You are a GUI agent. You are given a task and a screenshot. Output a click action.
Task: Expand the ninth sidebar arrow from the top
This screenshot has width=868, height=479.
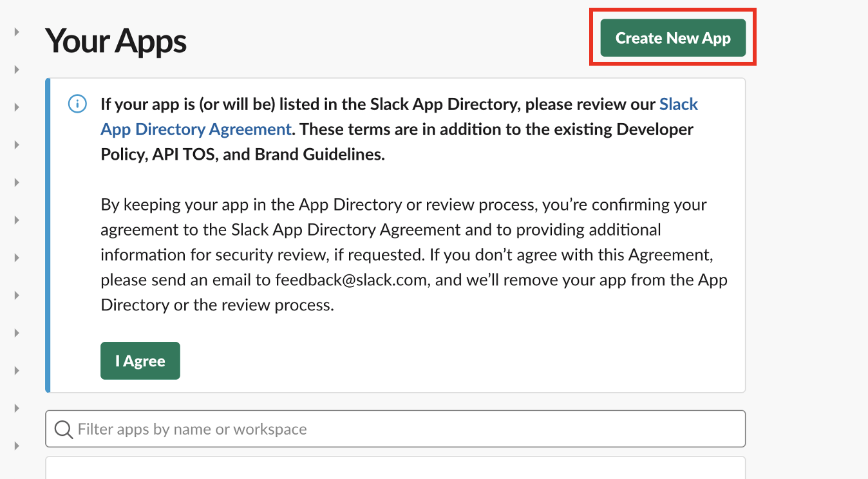[17, 333]
